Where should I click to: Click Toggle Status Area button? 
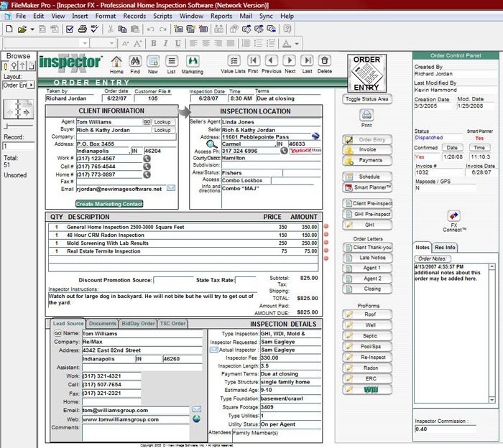click(366, 99)
